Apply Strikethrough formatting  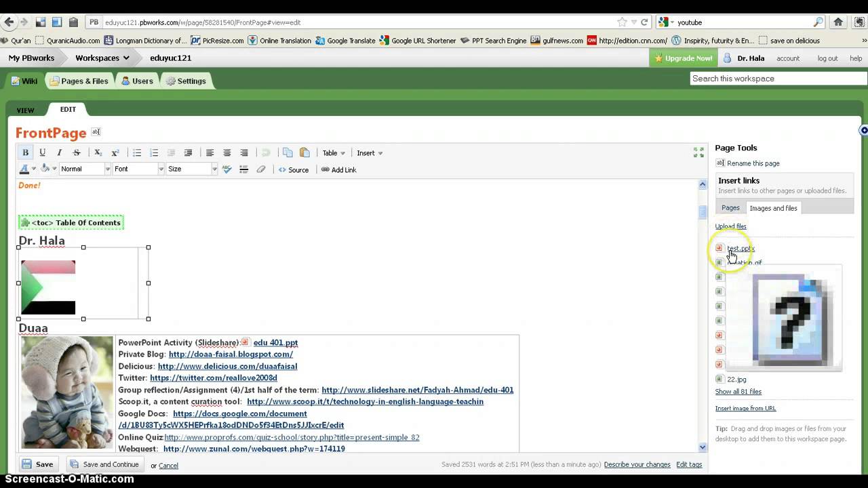pyautogui.click(x=77, y=152)
